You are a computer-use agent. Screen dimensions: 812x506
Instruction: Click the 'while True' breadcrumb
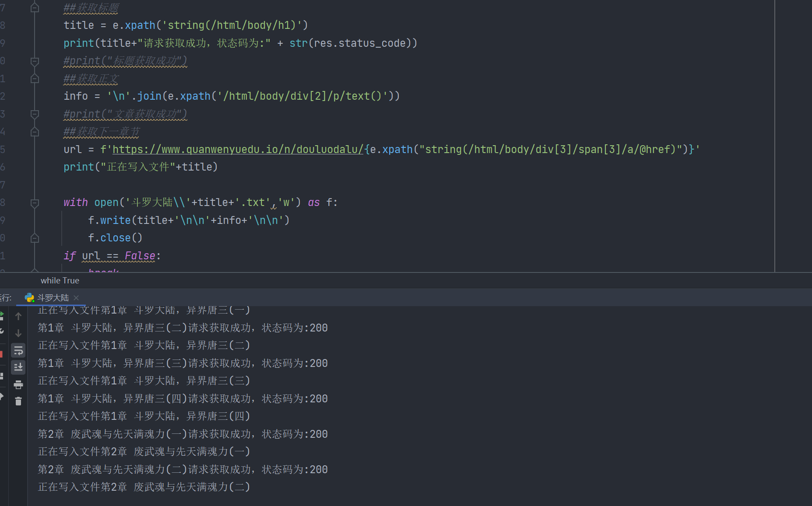click(60, 281)
